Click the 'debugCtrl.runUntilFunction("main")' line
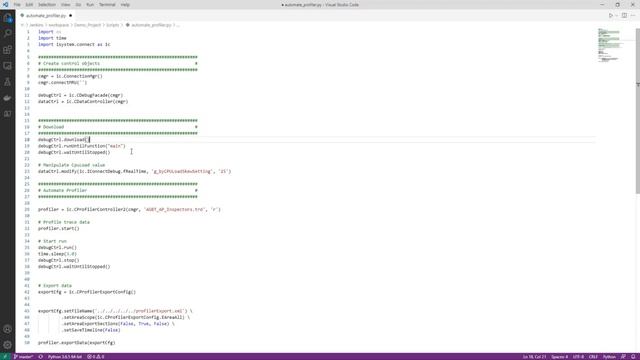 (82, 146)
